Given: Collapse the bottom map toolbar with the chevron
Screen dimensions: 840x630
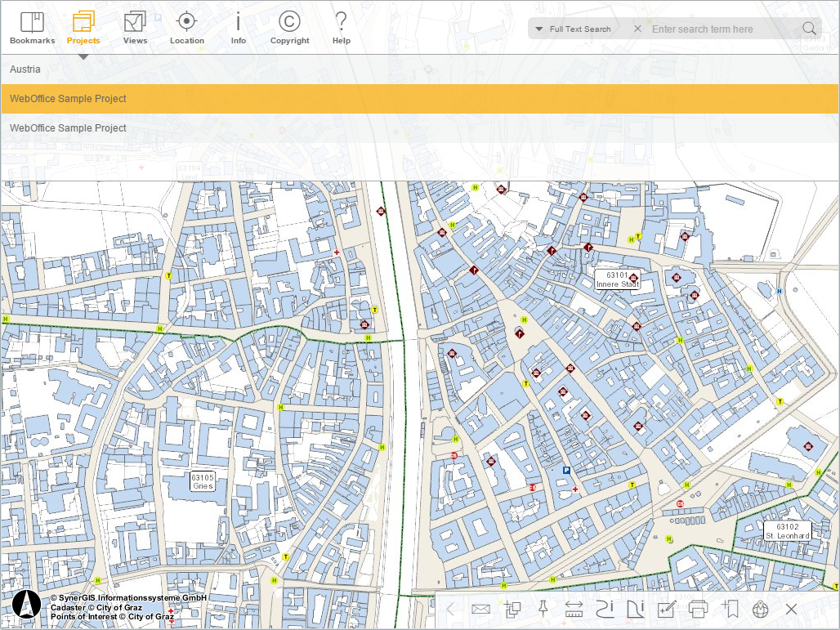Looking at the screenshot, I should 449,609.
